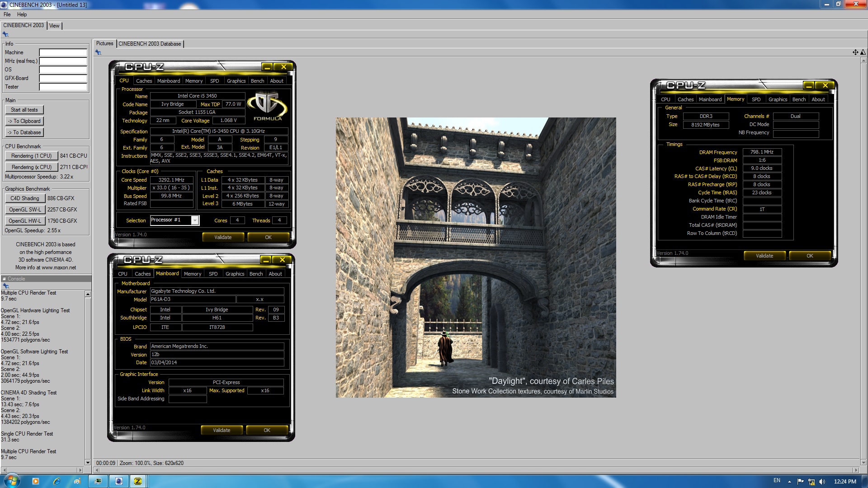Click Validate in the CPU-Z CPU window
The height and width of the screenshot is (488, 868).
[223, 237]
